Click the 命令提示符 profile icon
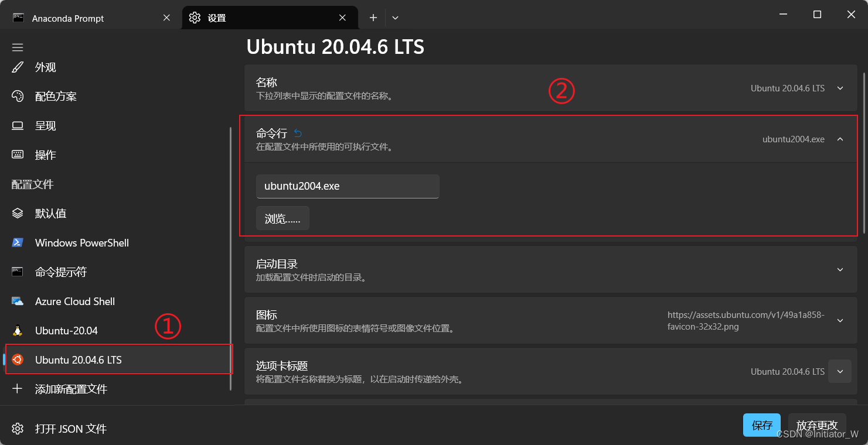The image size is (868, 445). 17,272
